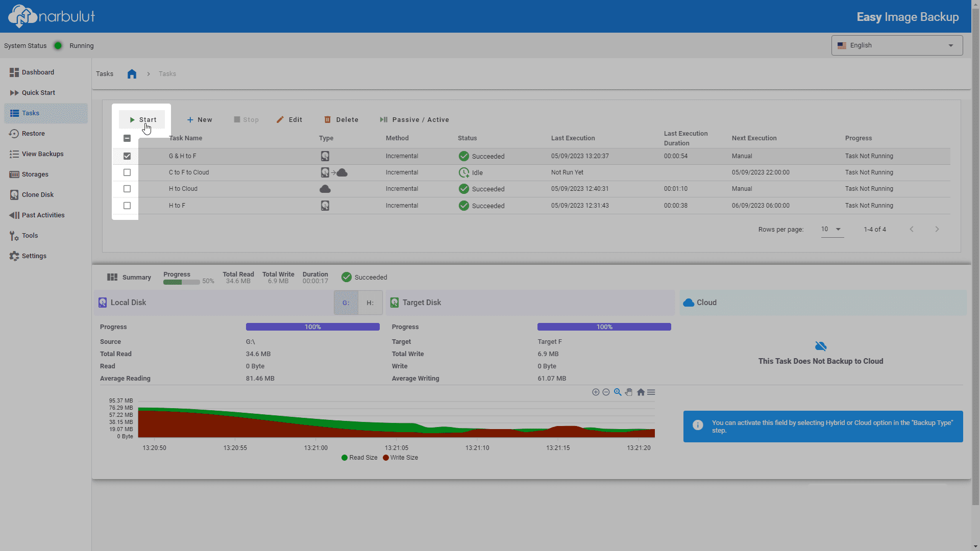Click the Delete task button
This screenshot has height=551, width=980.
(x=341, y=120)
